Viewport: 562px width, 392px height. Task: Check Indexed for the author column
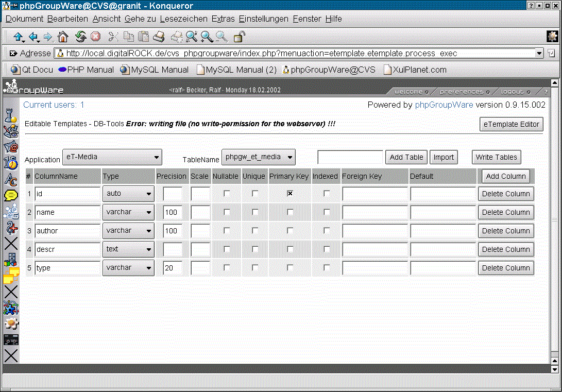click(x=326, y=231)
